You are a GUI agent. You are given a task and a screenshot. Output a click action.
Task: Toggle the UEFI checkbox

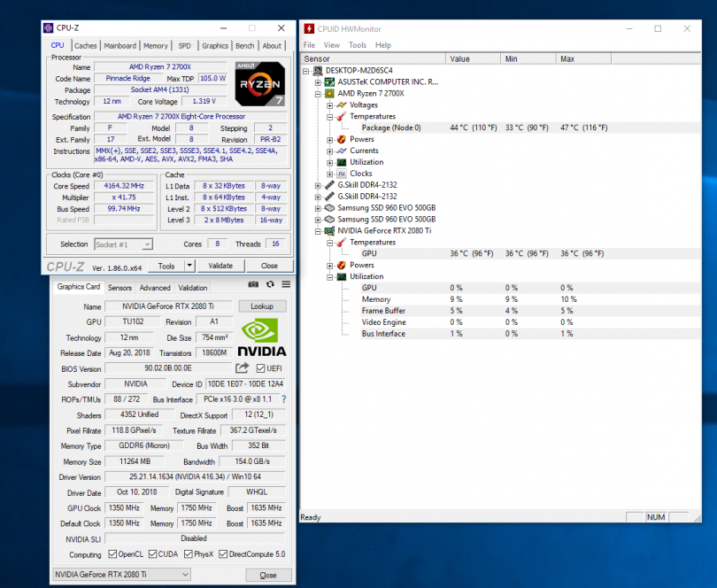click(x=260, y=368)
